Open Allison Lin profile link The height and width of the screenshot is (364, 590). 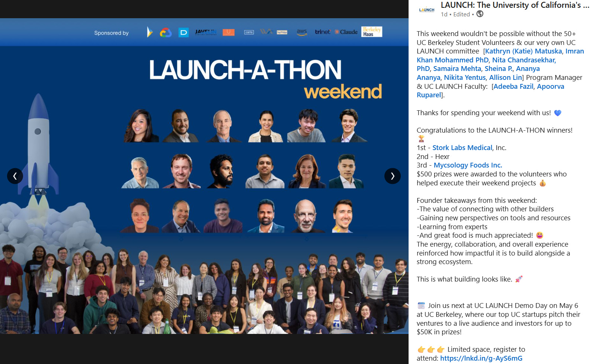click(x=506, y=78)
